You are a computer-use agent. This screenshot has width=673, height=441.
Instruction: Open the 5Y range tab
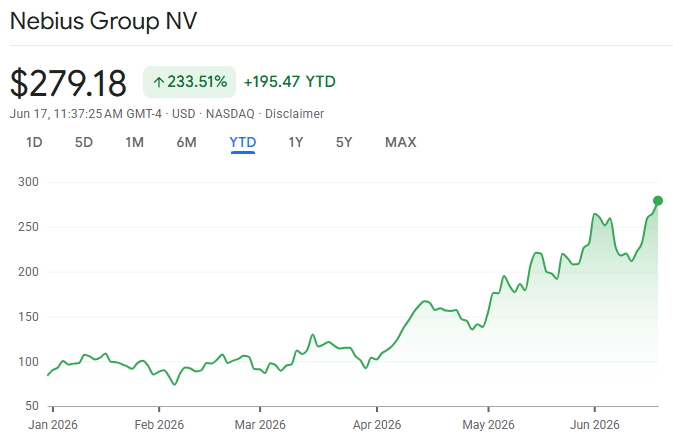tap(344, 142)
